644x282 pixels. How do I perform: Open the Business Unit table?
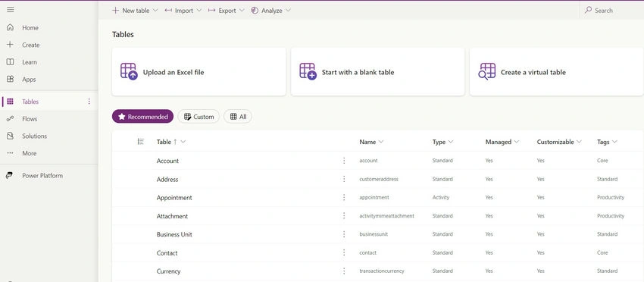pos(174,234)
